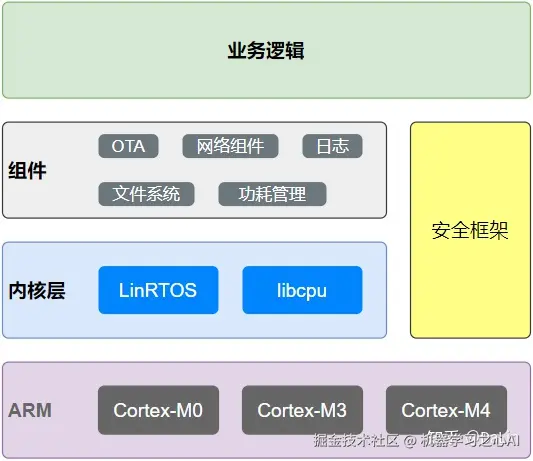
Task: Select the Cortex-M0 box
Action: 158,410
